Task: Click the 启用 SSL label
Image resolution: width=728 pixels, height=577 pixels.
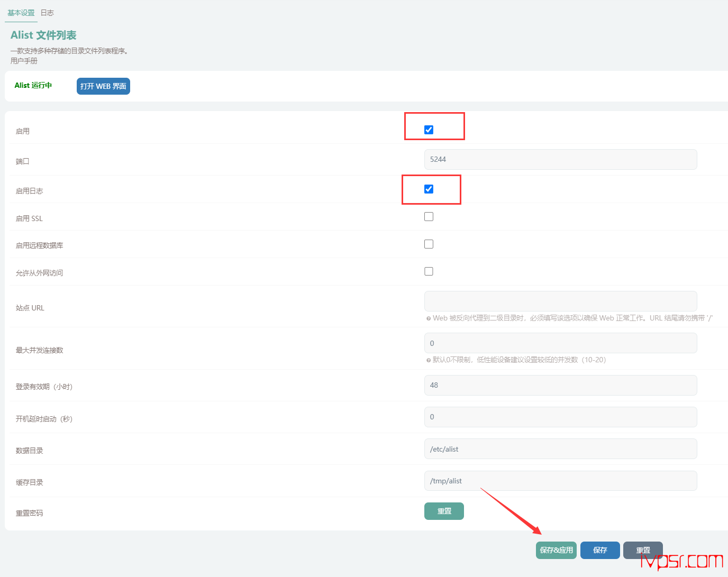Action: 29,218
